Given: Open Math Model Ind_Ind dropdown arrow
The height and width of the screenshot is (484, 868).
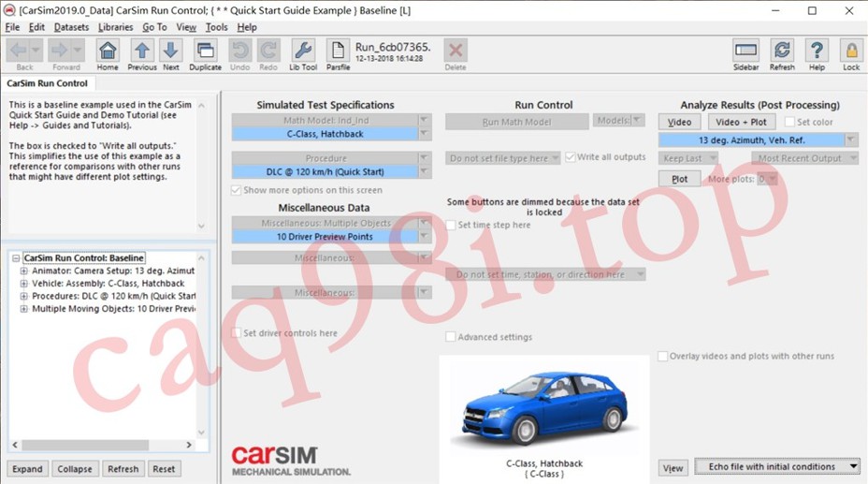Looking at the screenshot, I should (425, 120).
